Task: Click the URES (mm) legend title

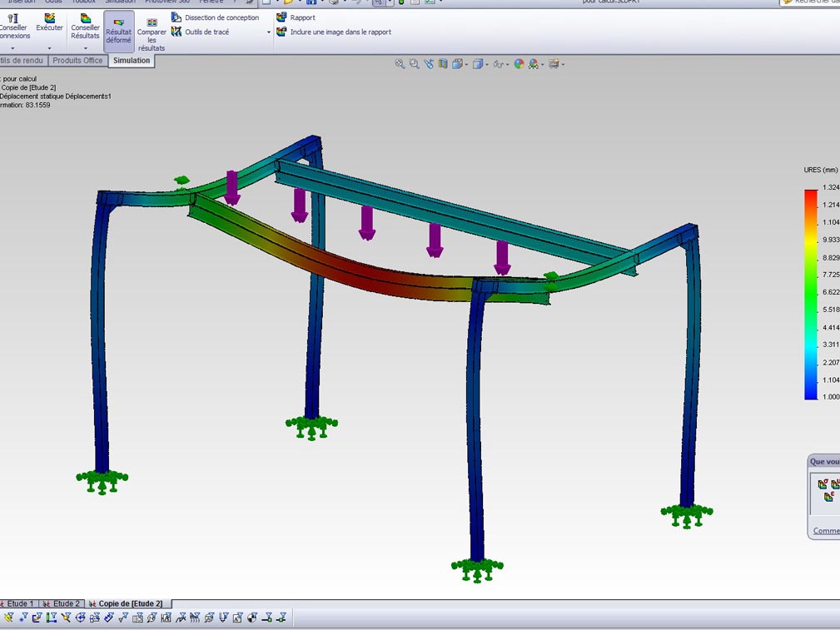Action: tap(820, 170)
